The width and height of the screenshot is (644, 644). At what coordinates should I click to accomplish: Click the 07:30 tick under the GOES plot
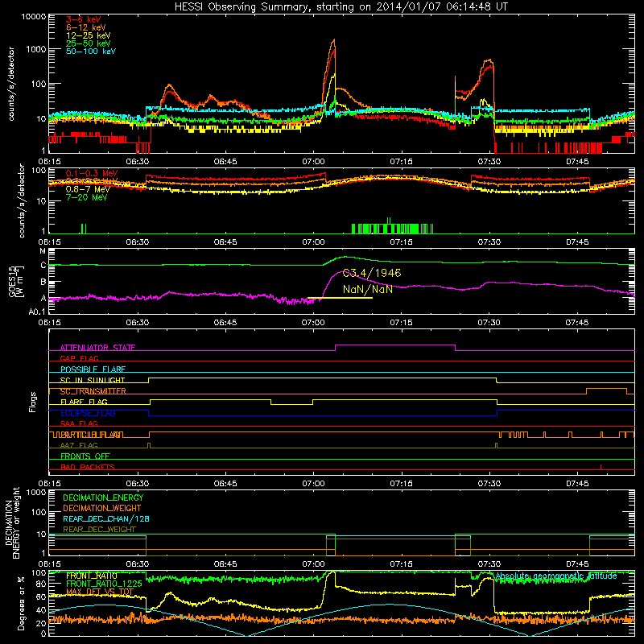489,323
